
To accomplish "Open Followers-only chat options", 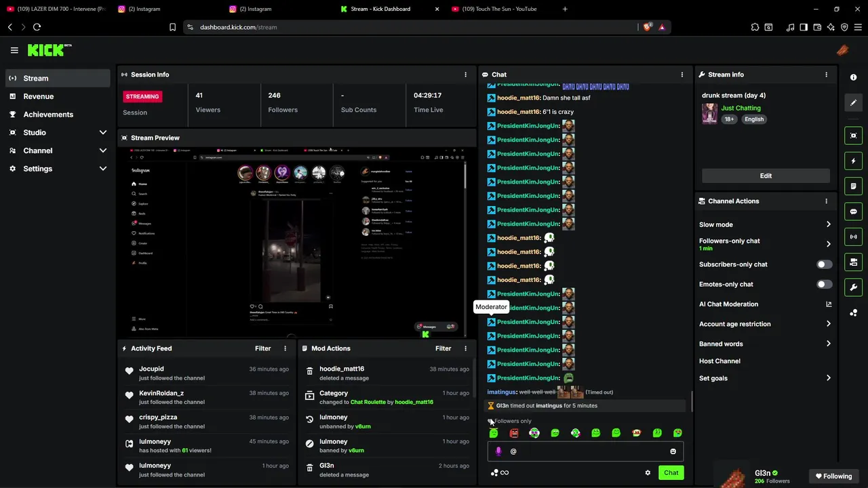I will [765, 244].
